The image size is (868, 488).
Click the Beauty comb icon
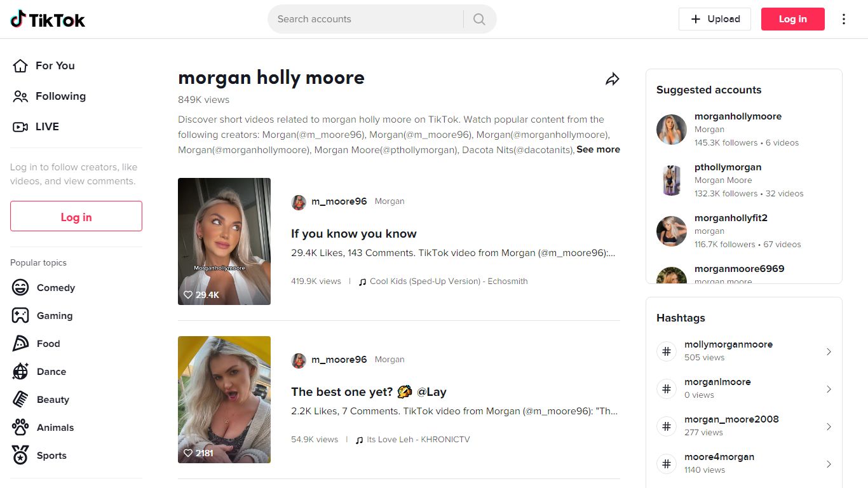coord(20,400)
